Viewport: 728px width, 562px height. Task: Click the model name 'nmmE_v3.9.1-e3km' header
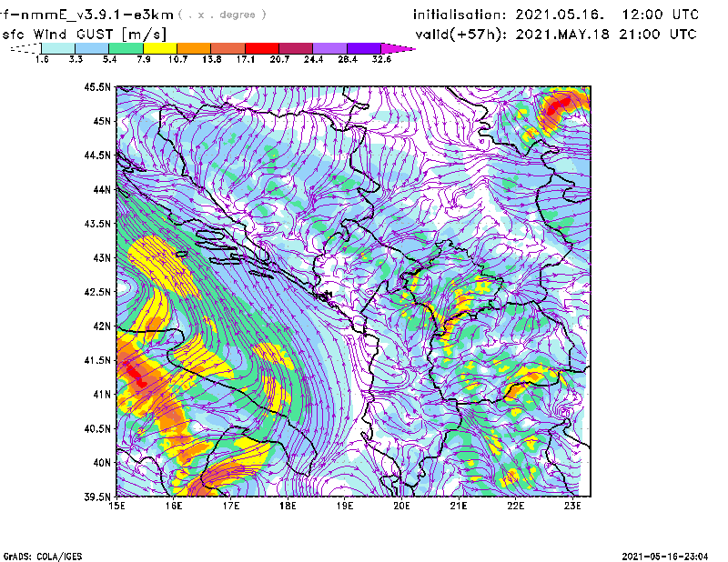click(x=97, y=15)
